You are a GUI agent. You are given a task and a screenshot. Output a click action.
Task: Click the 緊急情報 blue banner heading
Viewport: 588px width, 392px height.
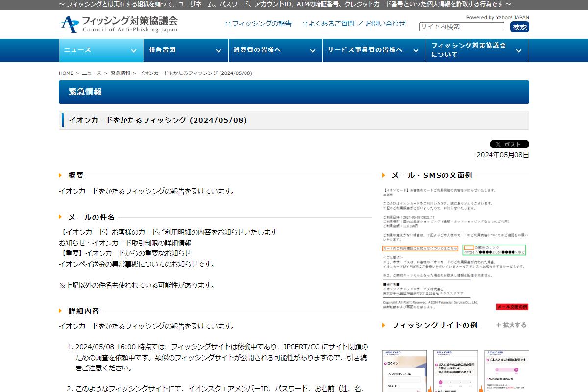(294, 92)
